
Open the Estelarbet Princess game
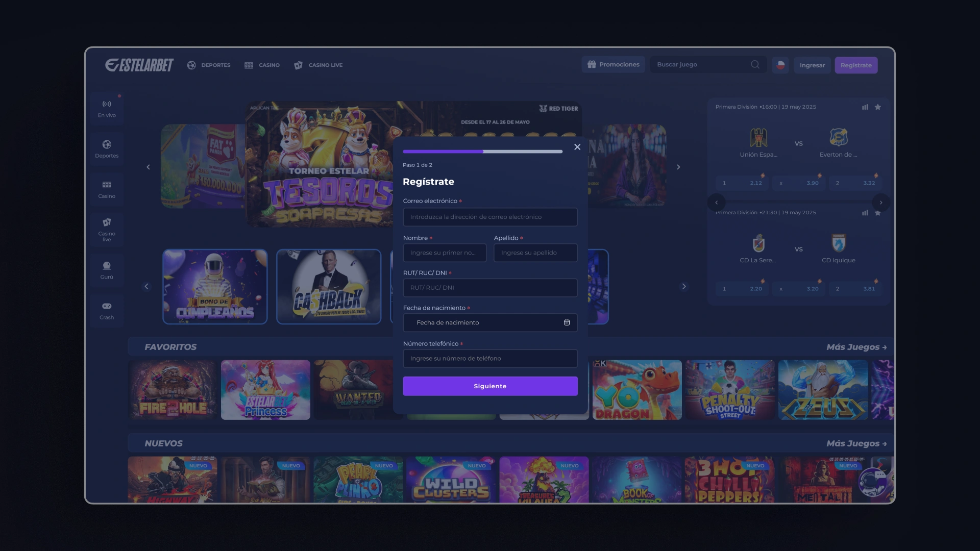coord(265,390)
